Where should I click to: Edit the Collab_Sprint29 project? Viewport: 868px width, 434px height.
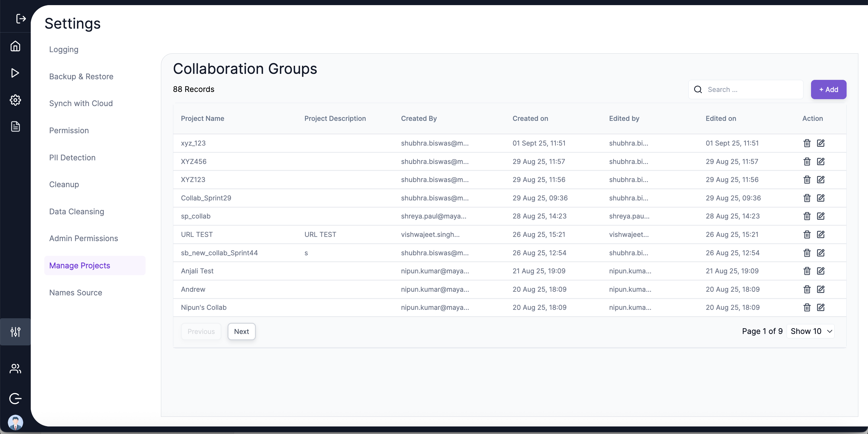pos(821,198)
